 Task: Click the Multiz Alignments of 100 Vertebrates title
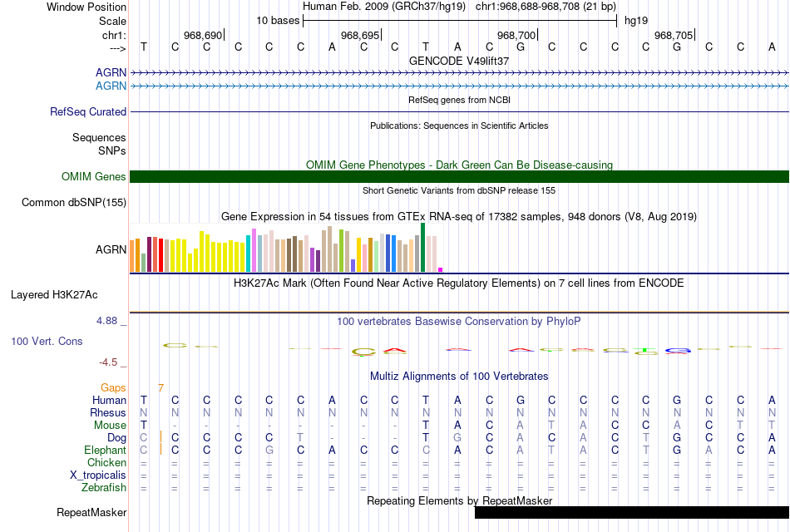[x=459, y=377]
